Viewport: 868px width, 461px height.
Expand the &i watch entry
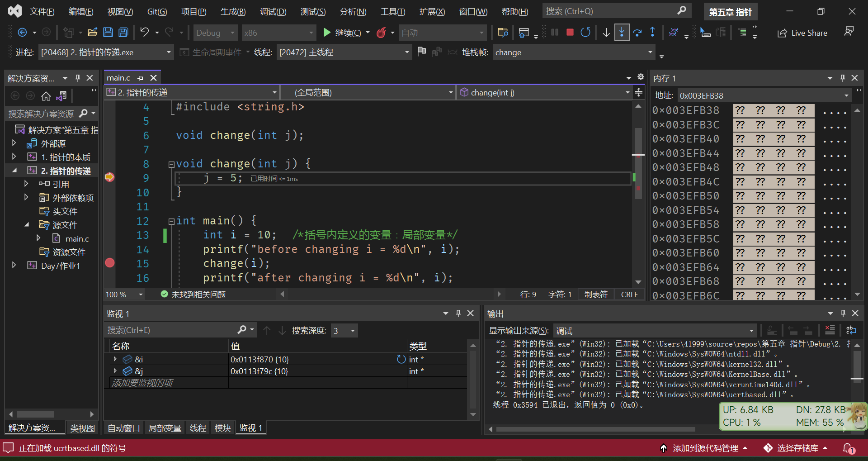(115, 359)
